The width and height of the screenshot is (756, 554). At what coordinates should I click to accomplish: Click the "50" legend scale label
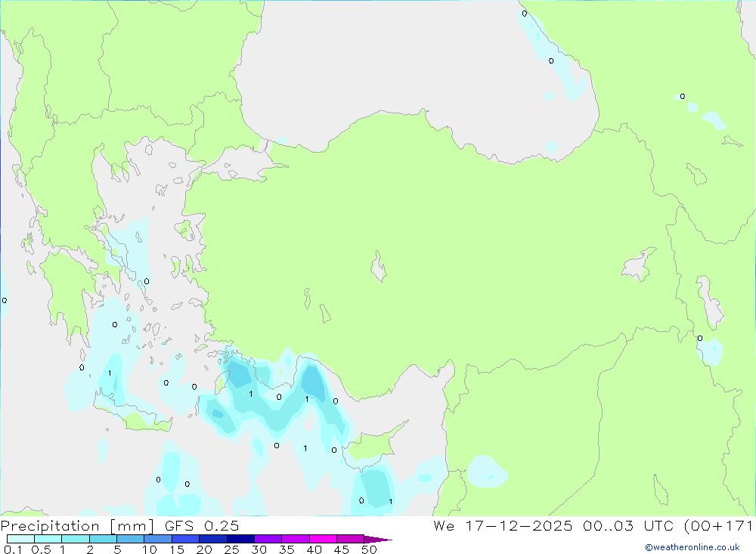[369, 549]
